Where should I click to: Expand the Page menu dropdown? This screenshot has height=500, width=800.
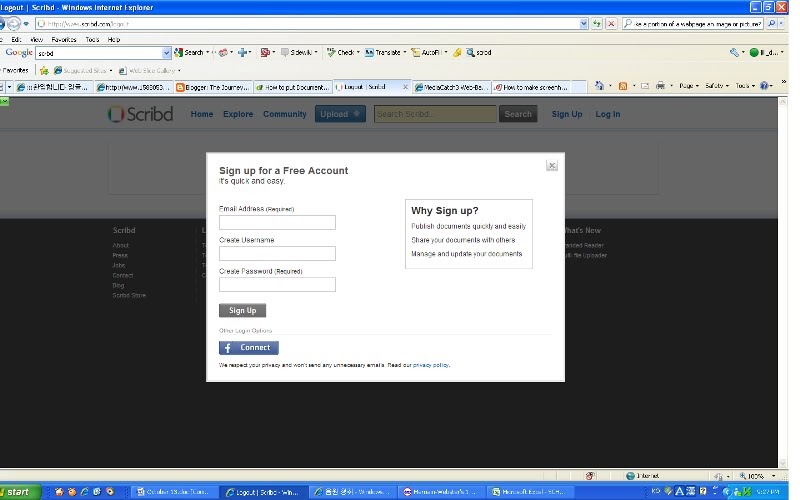pyautogui.click(x=689, y=86)
